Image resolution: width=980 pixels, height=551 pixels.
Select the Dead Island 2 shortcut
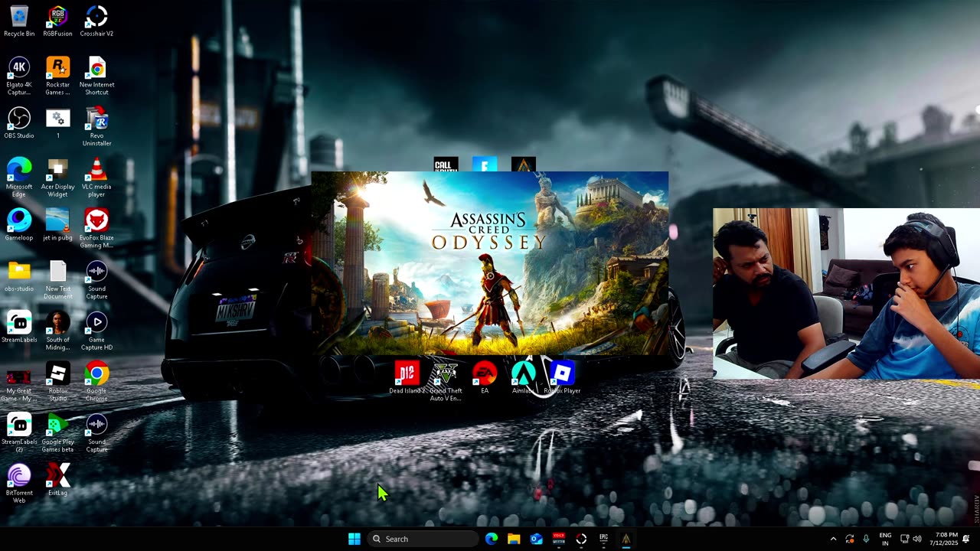coord(407,378)
